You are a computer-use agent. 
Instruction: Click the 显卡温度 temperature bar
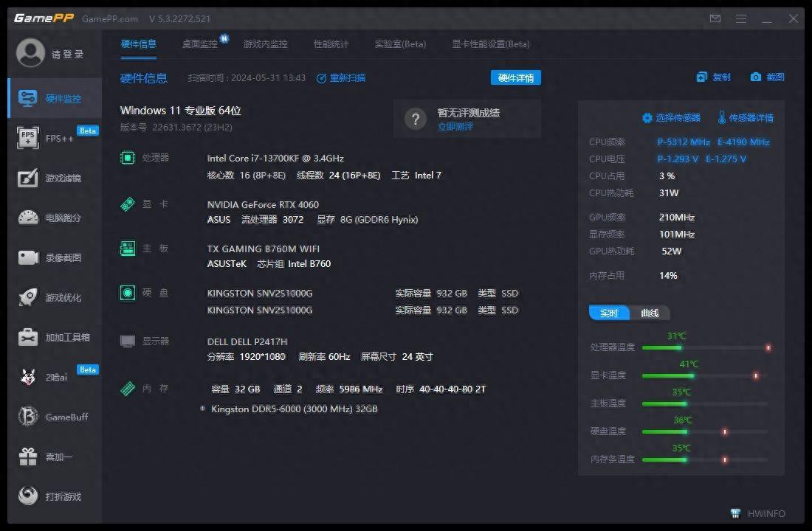tap(706, 375)
